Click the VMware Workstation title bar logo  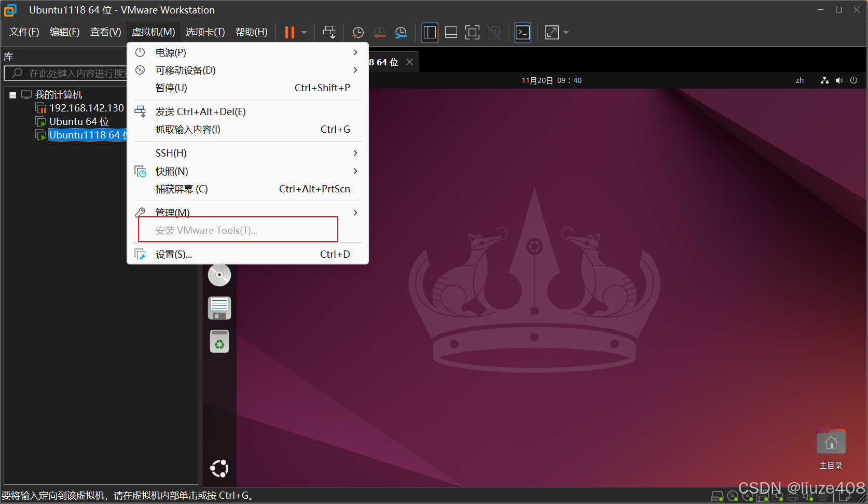(10, 10)
